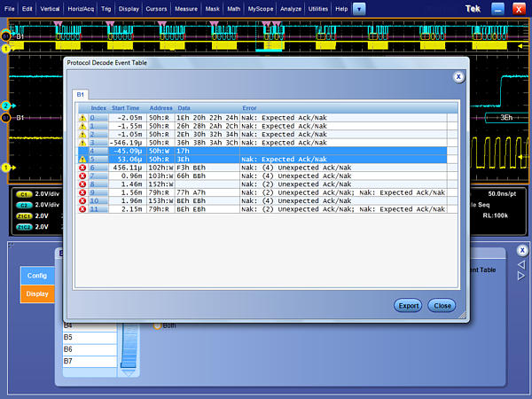Click the channel 2 waveform handle
This screenshot has height=399, width=532.
click(x=7, y=104)
